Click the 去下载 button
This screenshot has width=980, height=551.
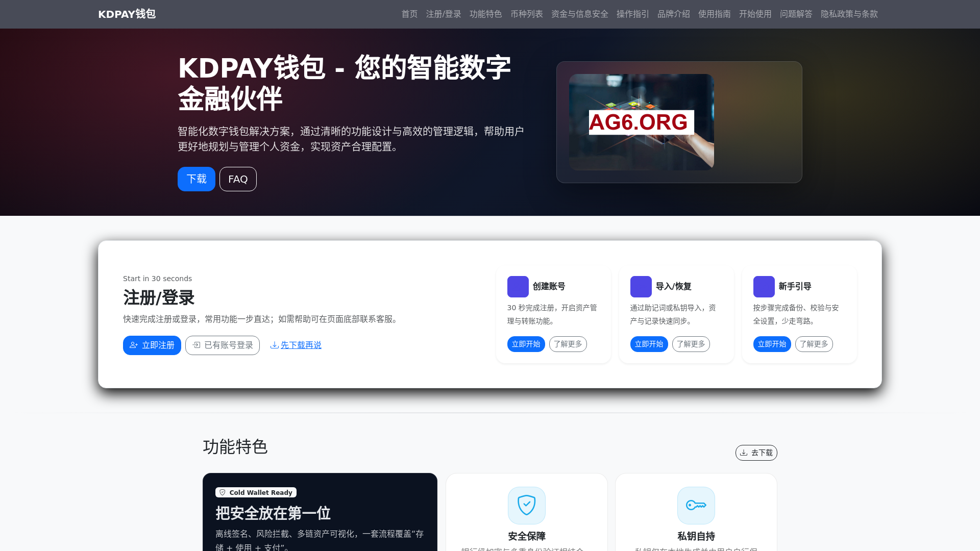point(756,453)
